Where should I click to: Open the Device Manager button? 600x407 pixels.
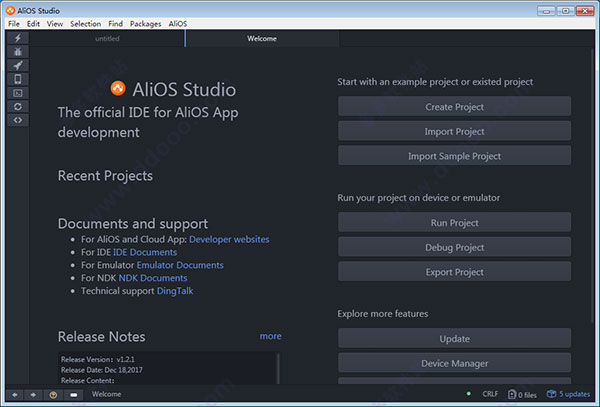click(x=454, y=363)
